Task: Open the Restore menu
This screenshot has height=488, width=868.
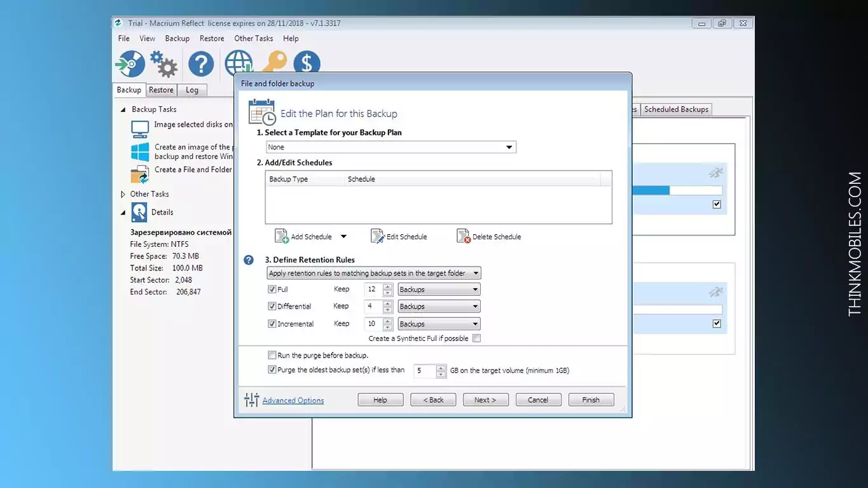Action: click(x=212, y=38)
